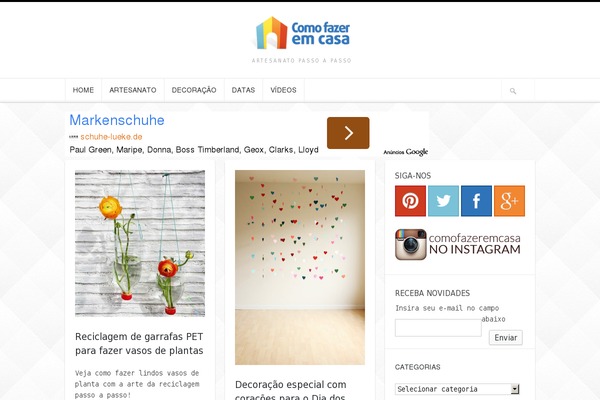Focus the e-mail newsletter input field
The width and height of the screenshot is (600, 400).
438,328
